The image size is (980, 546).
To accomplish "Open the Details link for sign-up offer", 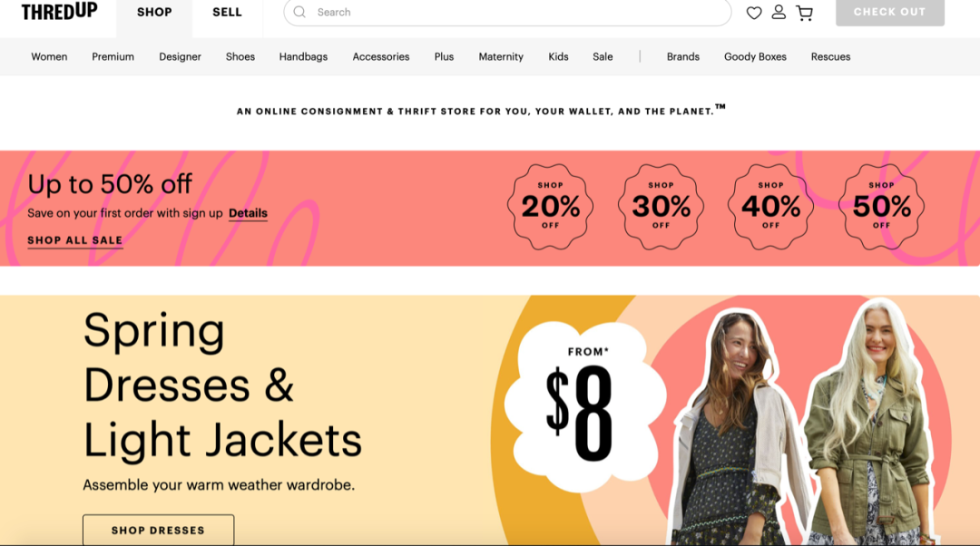I will tap(248, 213).
